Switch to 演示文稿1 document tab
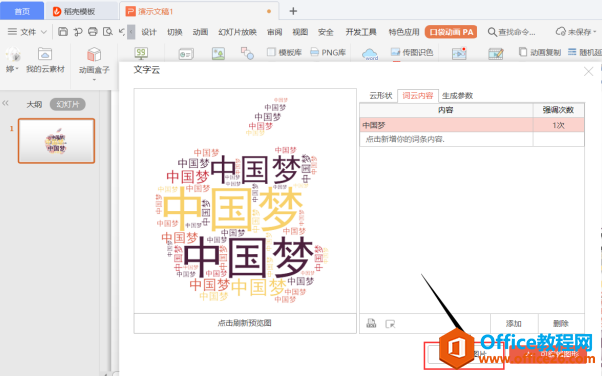Screen dimensions: 602x376 pyautogui.click(x=199, y=11)
